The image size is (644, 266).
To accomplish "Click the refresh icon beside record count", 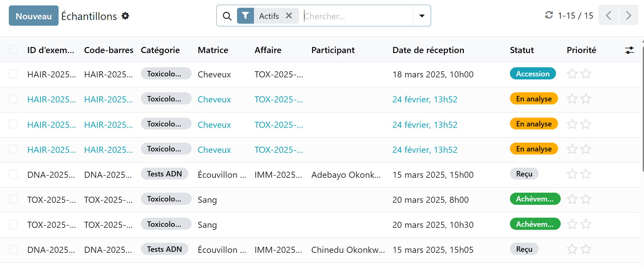I will tap(549, 15).
